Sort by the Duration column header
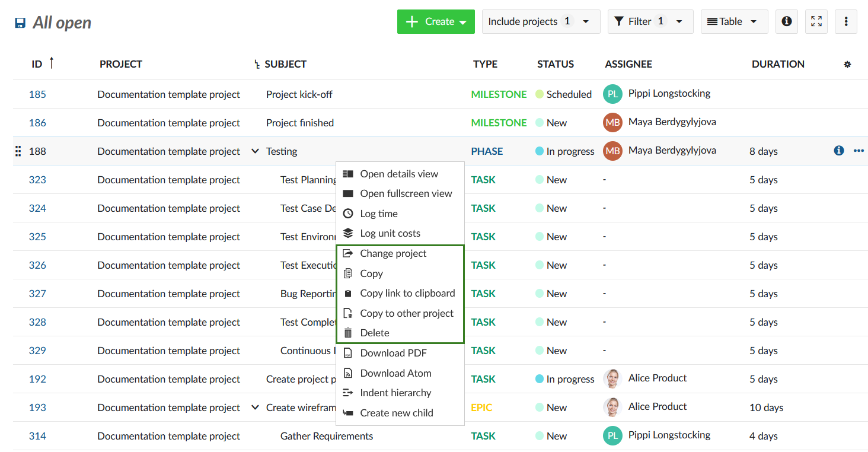This screenshot has height=452, width=868. [778, 64]
